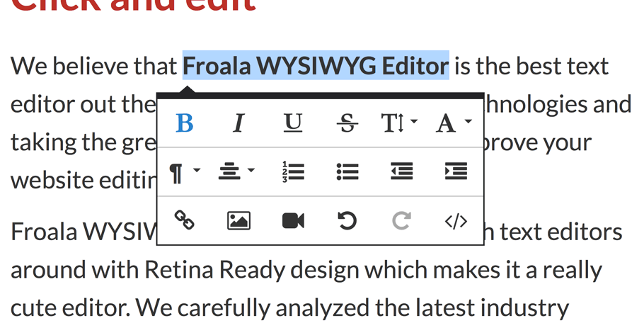The height and width of the screenshot is (328, 644).
Task: Insert a hyperlink with chain icon
Action: pos(185,221)
